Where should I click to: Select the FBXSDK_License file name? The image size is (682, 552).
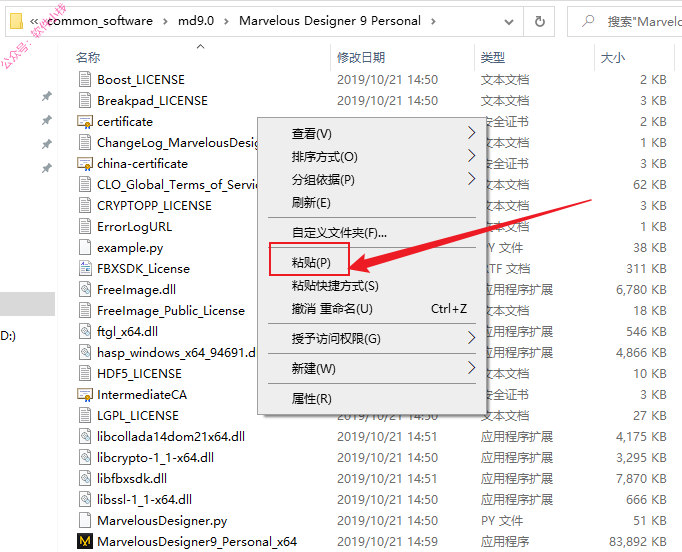pos(144,268)
